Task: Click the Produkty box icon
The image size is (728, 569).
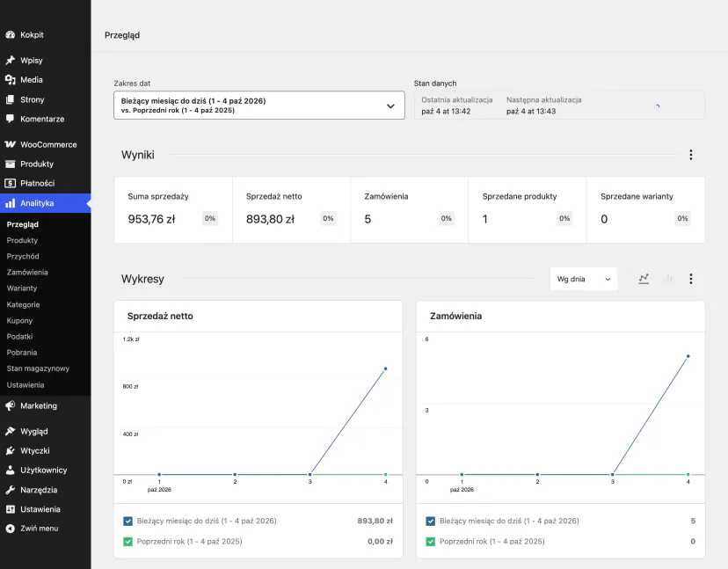Action: (x=11, y=164)
